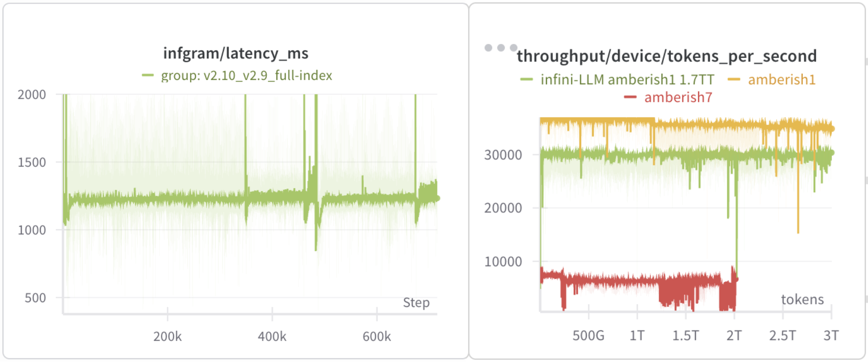Image resolution: width=868 pixels, height=363 pixels.
Task: Click the throughput/device/tokens_per_second chart title
Action: [667, 56]
